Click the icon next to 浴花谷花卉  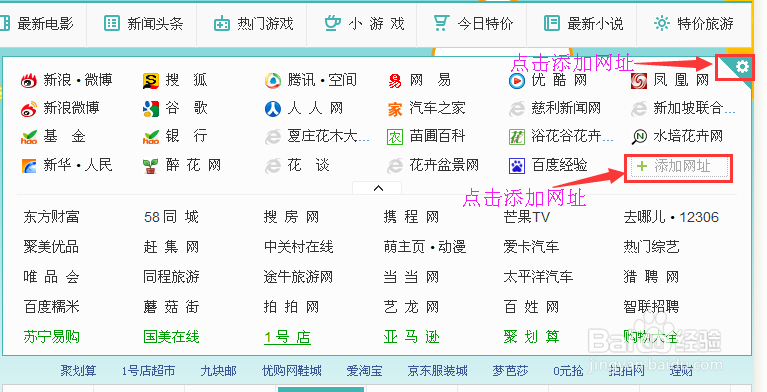click(517, 138)
